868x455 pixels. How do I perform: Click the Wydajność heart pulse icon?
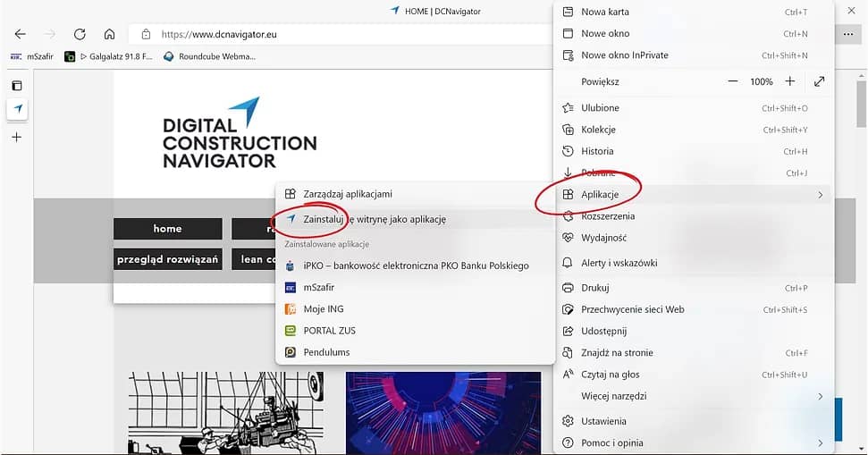coord(568,238)
